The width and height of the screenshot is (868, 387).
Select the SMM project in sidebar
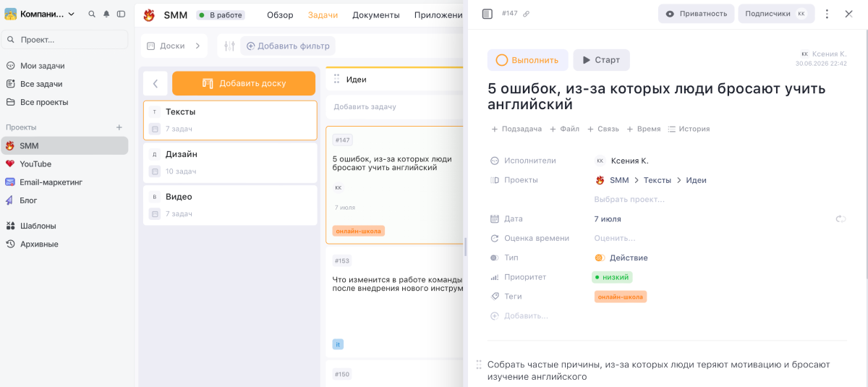65,145
